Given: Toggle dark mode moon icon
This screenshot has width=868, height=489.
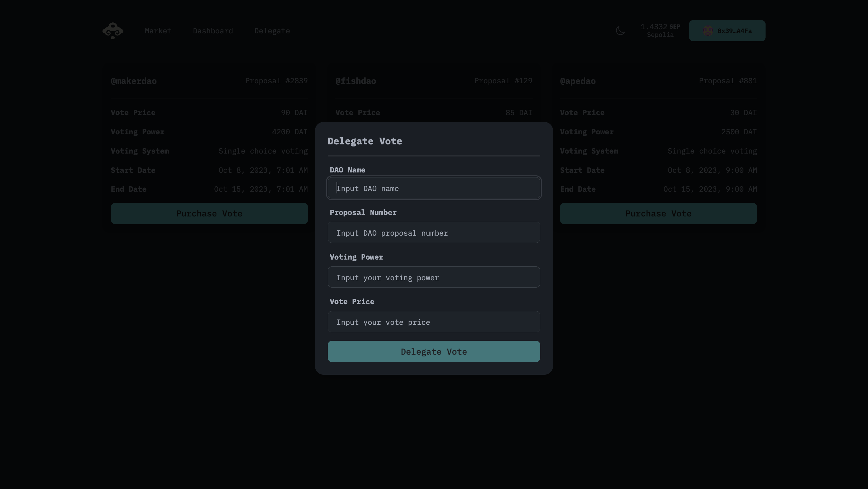Looking at the screenshot, I should [620, 31].
